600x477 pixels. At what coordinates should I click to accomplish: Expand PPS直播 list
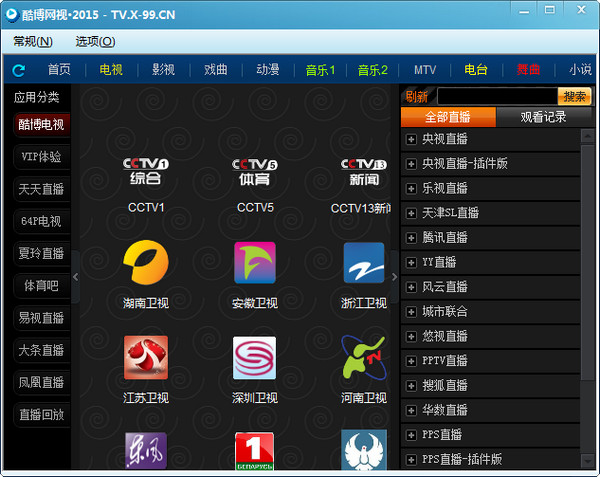coord(411,435)
